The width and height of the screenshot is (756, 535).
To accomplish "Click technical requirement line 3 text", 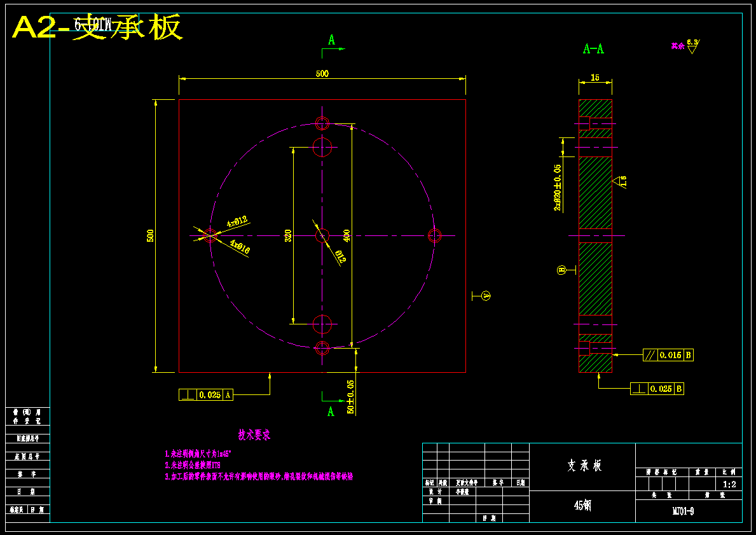I will 259,476.
